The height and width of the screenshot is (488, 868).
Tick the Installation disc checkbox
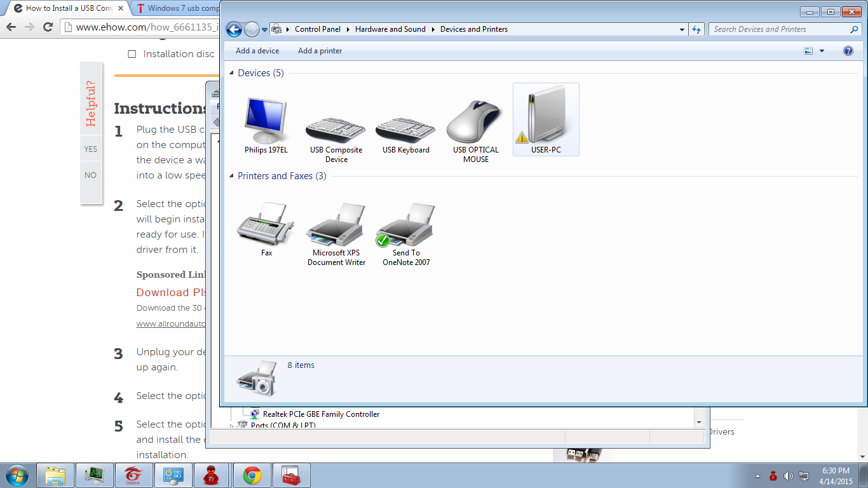pyautogui.click(x=132, y=54)
